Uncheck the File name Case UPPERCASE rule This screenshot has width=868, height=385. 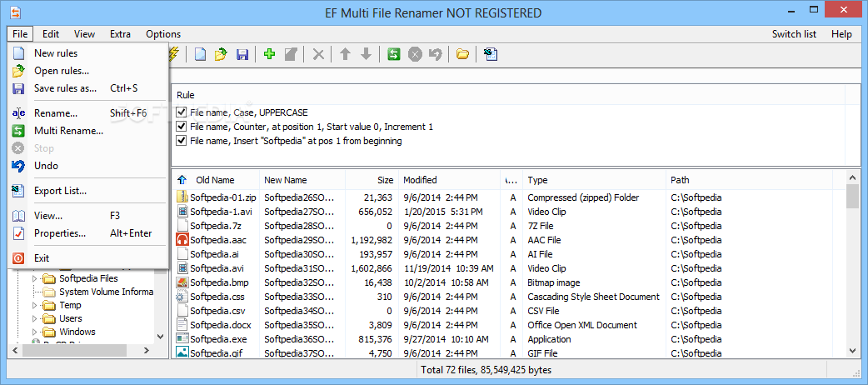click(181, 112)
